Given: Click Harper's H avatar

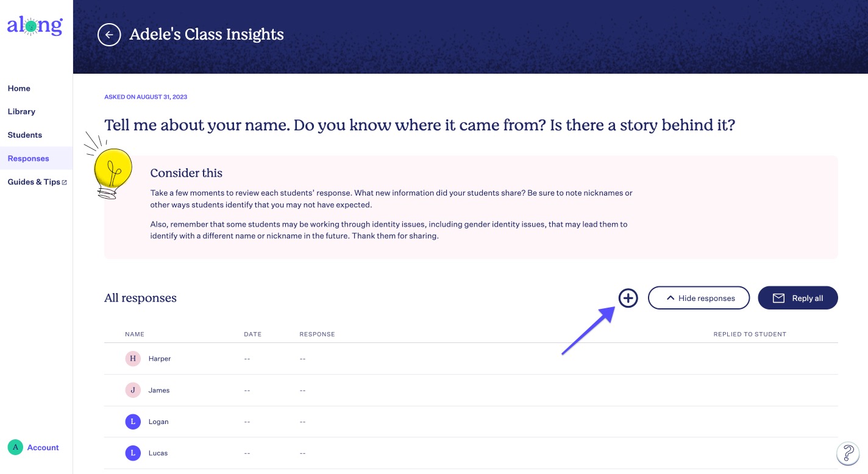Looking at the screenshot, I should [133, 359].
